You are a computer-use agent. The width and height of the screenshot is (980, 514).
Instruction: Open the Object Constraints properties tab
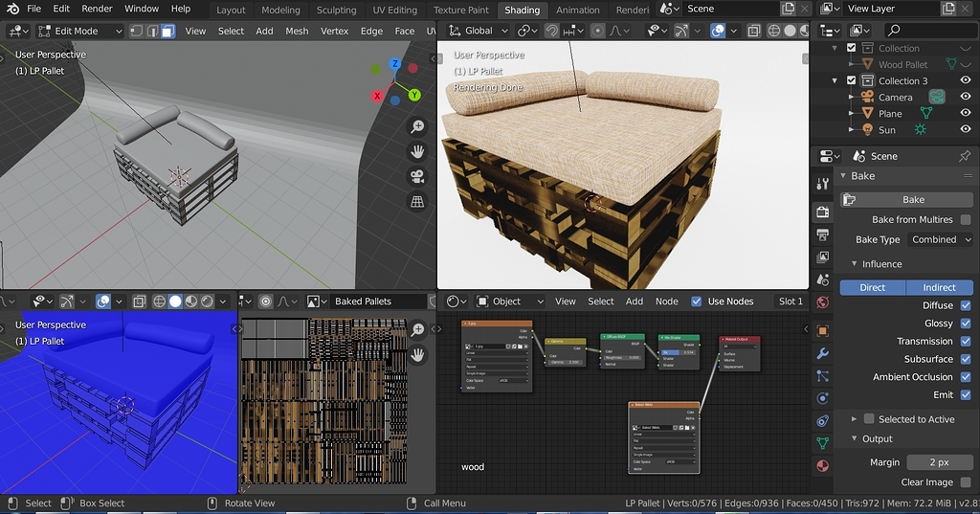pyautogui.click(x=822, y=421)
